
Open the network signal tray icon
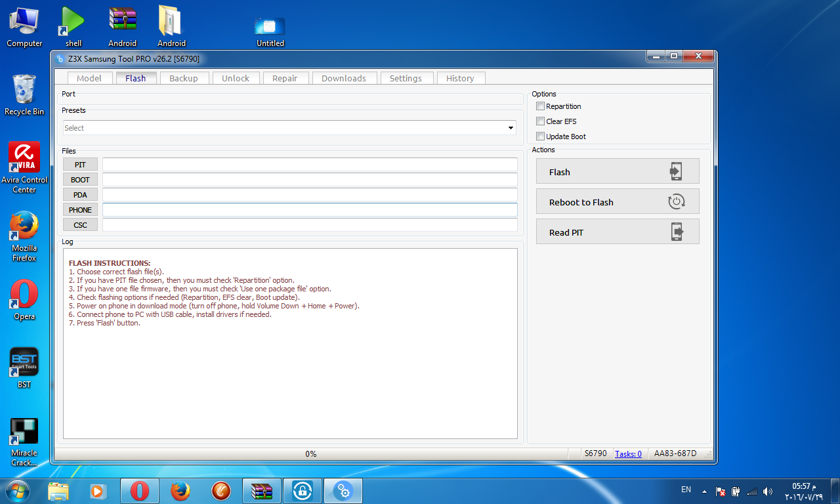coord(752,491)
